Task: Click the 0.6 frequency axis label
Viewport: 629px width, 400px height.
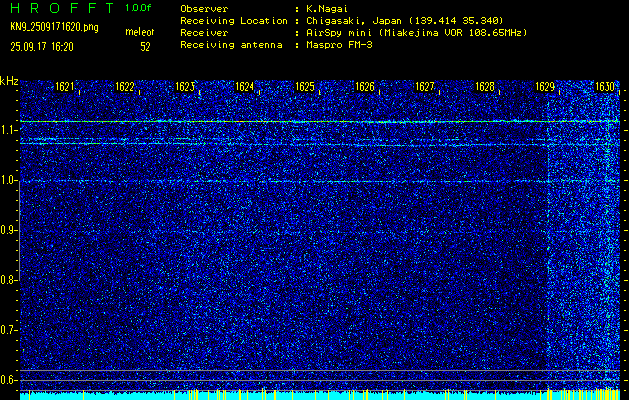Action: [x=7, y=380]
